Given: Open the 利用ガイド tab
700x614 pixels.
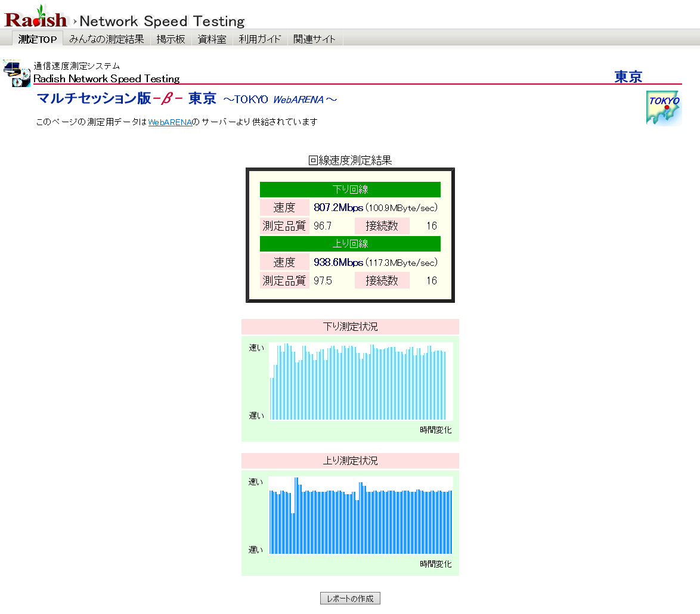Looking at the screenshot, I should [x=259, y=39].
